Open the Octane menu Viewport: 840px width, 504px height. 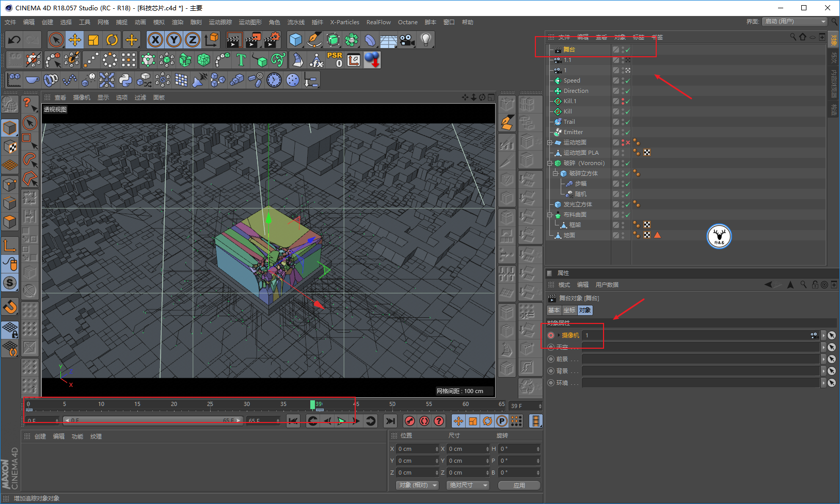click(x=408, y=22)
